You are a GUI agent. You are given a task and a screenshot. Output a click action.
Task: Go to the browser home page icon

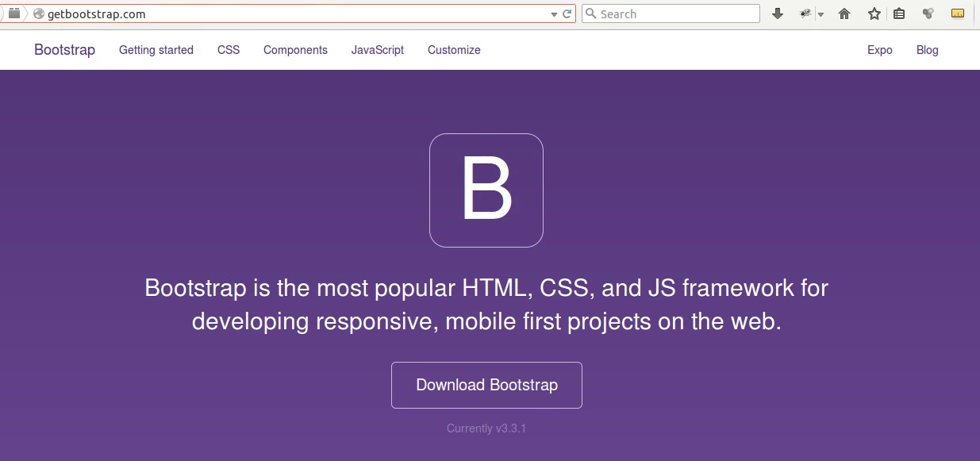(x=844, y=13)
